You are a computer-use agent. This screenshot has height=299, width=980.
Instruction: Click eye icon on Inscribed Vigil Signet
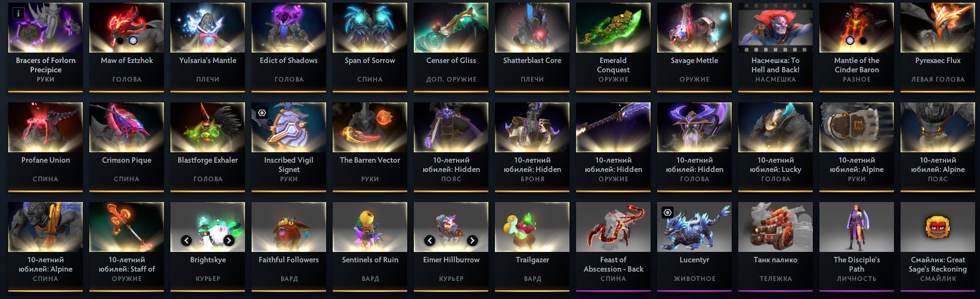click(262, 113)
